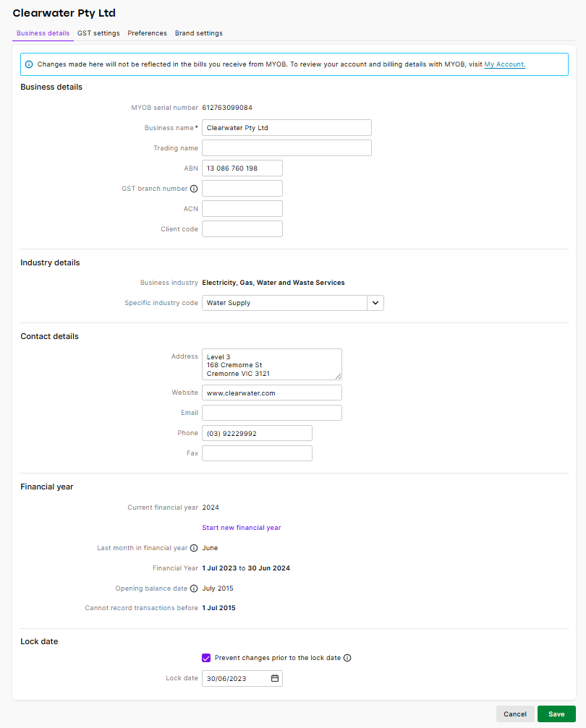Click the green Save button

coord(556,714)
